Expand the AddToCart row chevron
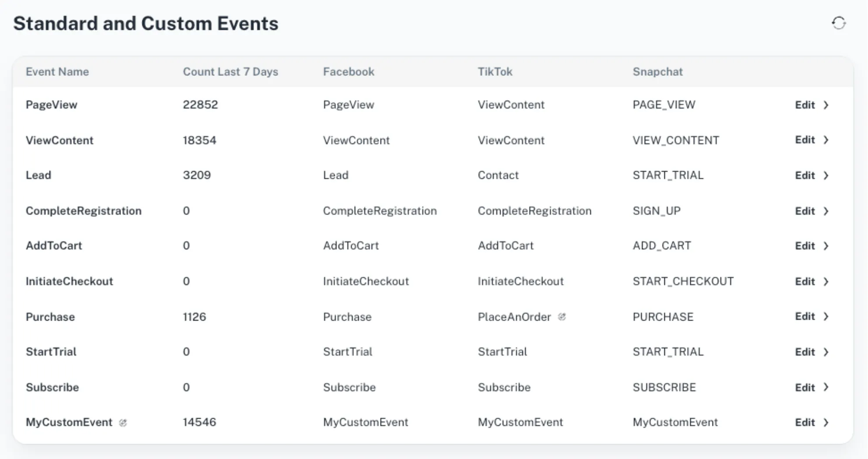 tap(826, 246)
